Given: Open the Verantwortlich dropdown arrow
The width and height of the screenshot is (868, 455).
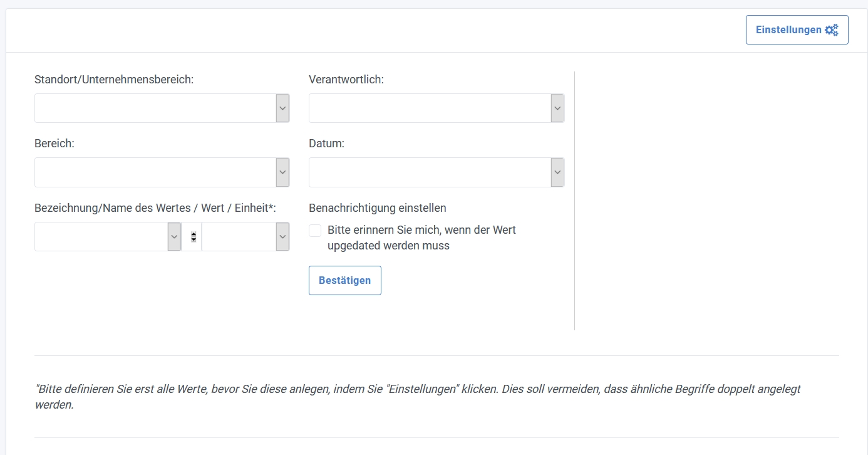Looking at the screenshot, I should pyautogui.click(x=557, y=108).
